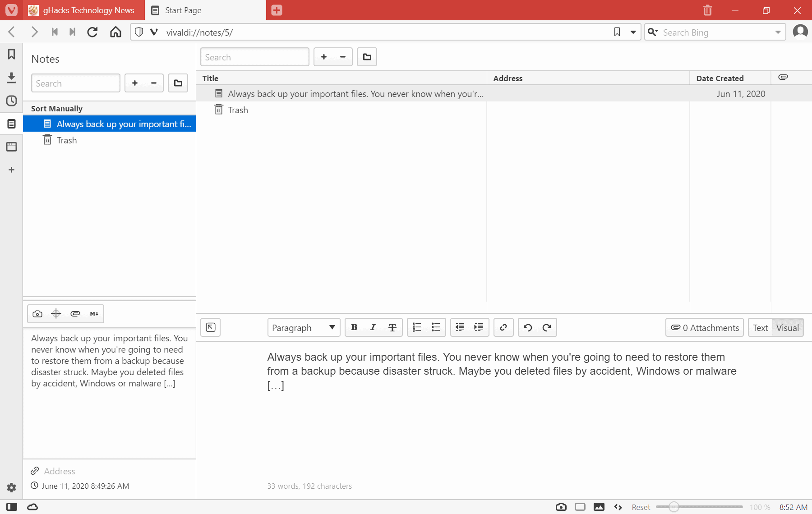
Task: Open Vivaldi Settings via the gear icon
Action: (11, 487)
